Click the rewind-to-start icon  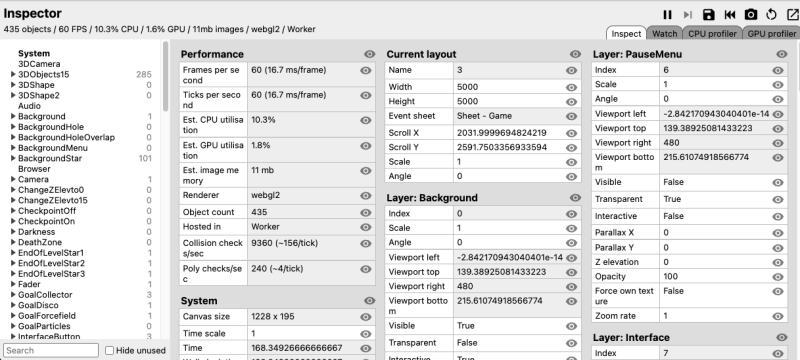click(730, 15)
